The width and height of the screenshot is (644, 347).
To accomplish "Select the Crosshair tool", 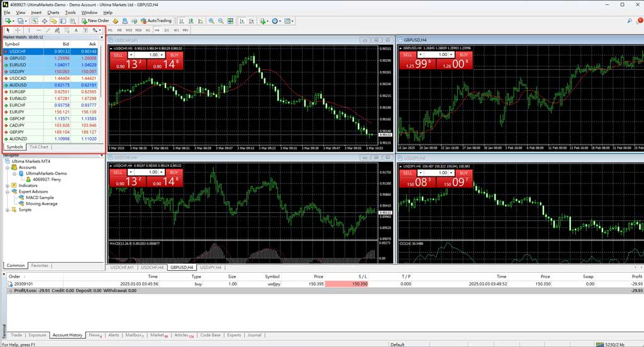I will tap(18, 30).
